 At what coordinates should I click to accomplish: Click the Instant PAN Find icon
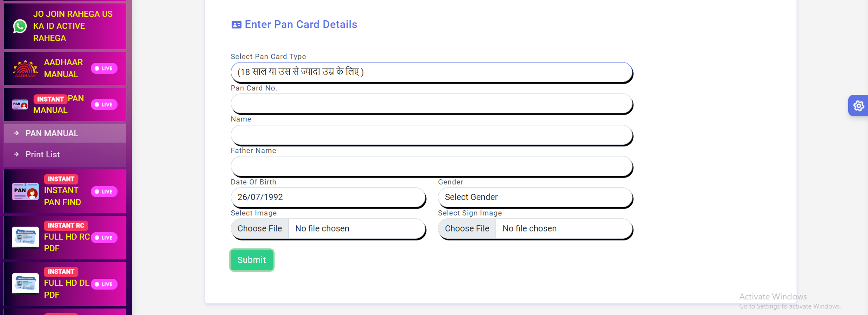(25, 191)
